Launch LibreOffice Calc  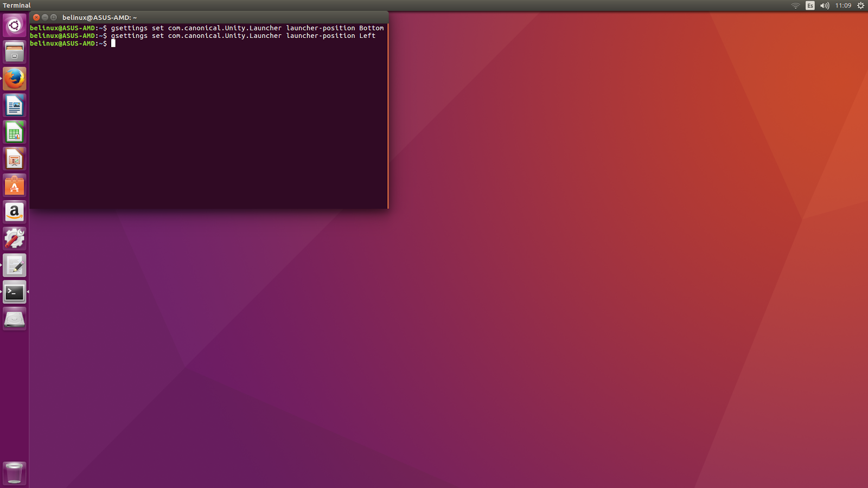pos(14,132)
